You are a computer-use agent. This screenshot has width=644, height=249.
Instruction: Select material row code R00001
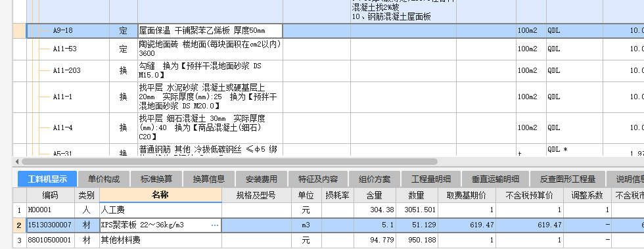tap(50, 210)
